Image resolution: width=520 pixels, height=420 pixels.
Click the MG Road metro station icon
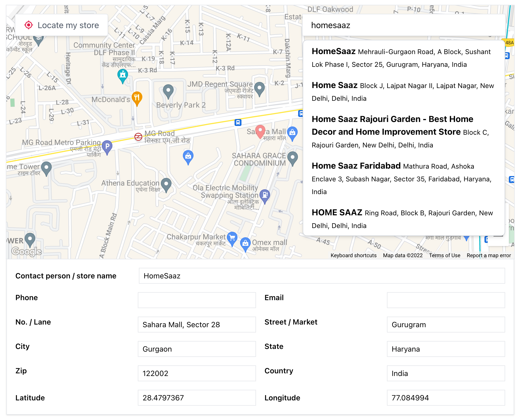click(x=138, y=137)
